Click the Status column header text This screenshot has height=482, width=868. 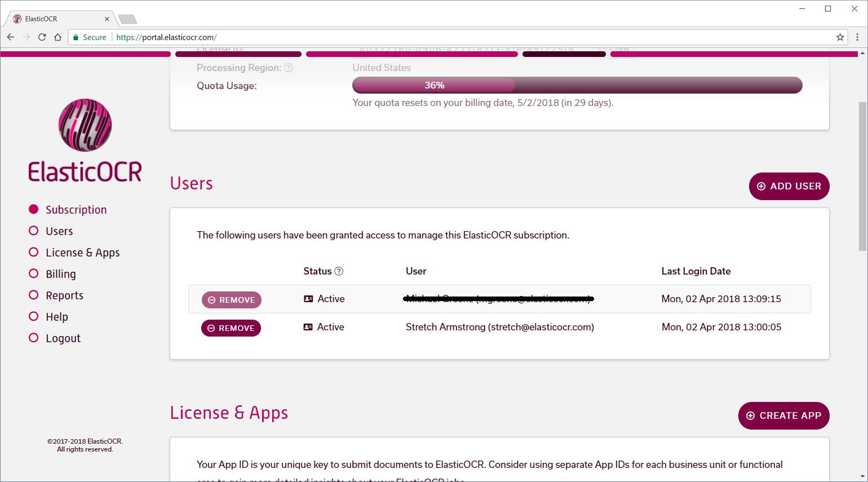point(317,271)
